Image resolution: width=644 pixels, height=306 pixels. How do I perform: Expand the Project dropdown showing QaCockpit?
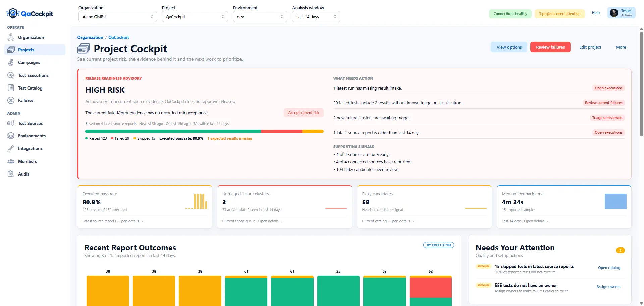(x=195, y=17)
